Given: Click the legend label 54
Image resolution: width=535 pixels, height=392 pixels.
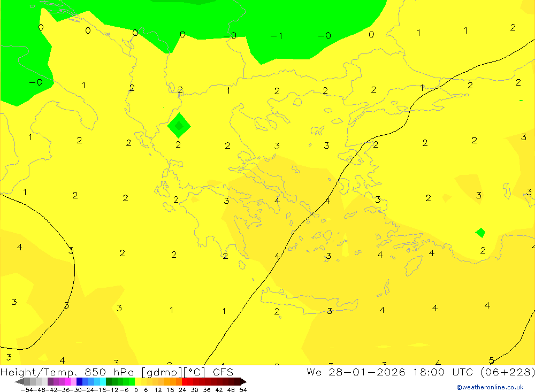Looking at the screenshot, I should 243,390.
